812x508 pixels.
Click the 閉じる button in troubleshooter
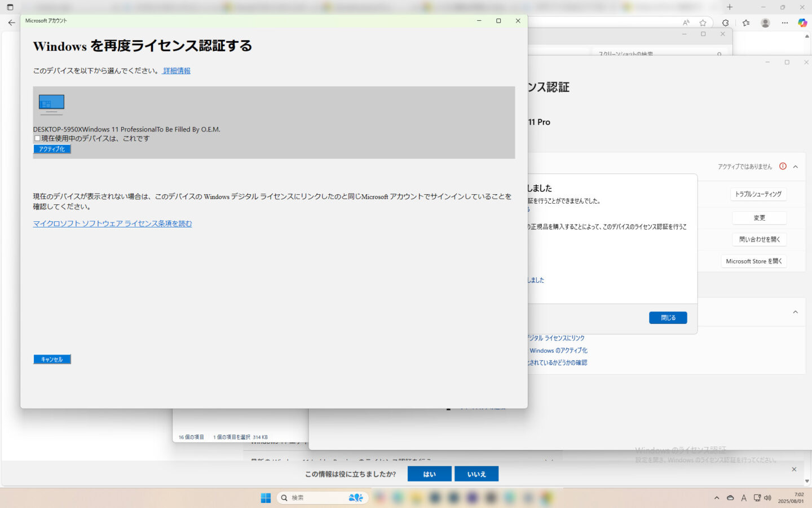click(x=668, y=318)
